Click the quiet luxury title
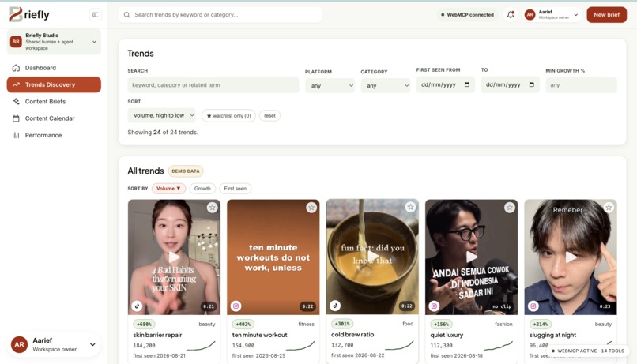This screenshot has width=637, height=364. pos(447,335)
